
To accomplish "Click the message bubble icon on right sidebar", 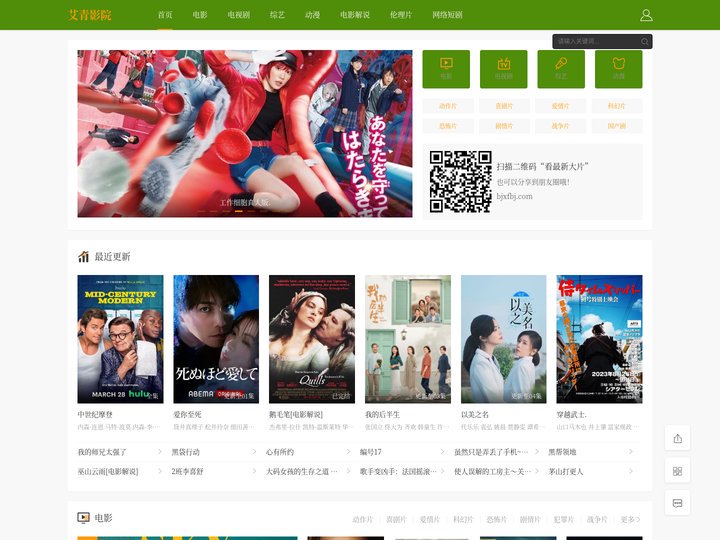I will point(677,503).
